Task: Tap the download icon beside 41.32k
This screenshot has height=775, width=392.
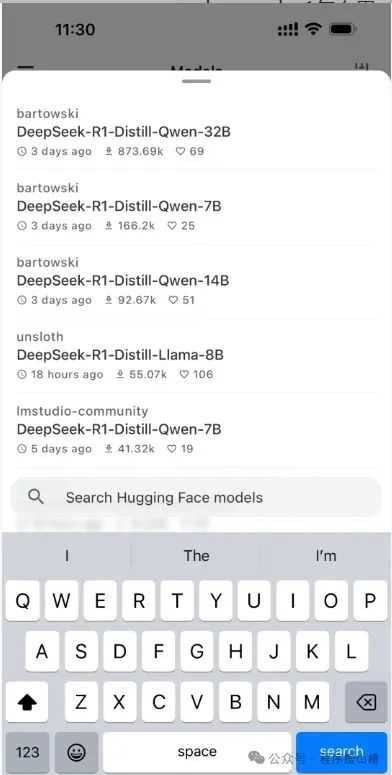Action: 109,449
